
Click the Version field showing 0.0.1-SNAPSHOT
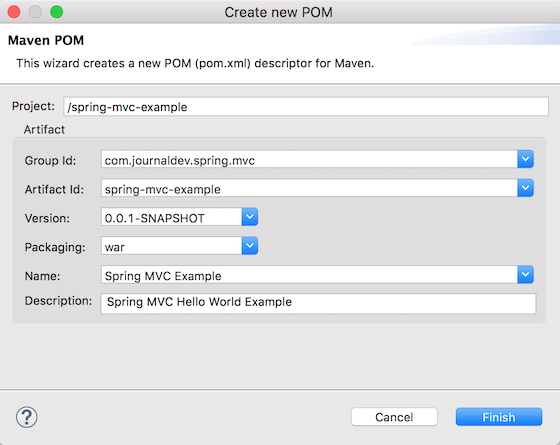click(171, 217)
